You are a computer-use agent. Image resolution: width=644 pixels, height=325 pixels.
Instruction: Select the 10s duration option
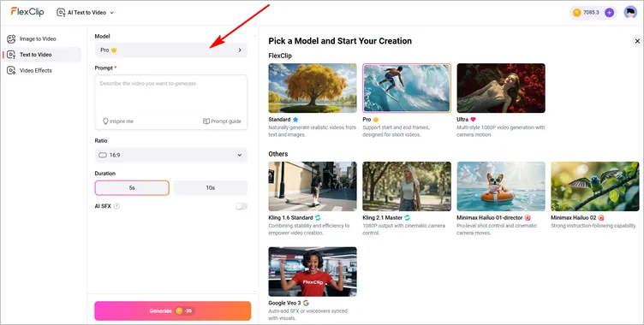(211, 188)
